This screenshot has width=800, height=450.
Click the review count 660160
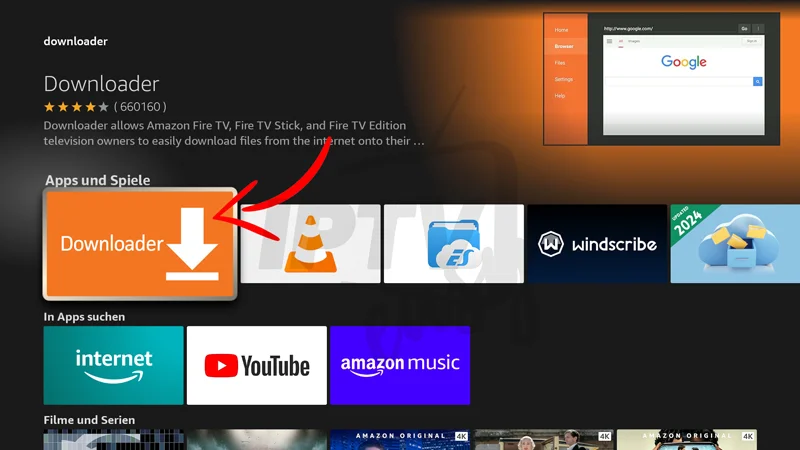140,107
